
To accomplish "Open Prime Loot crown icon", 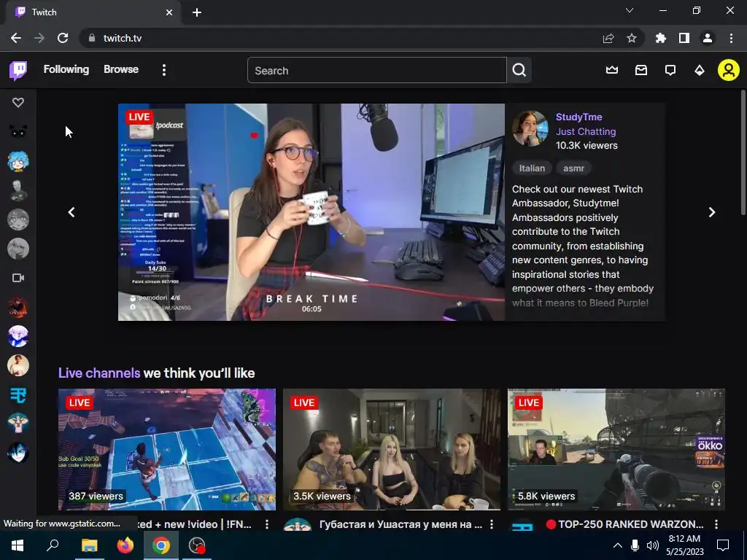I will [612, 70].
